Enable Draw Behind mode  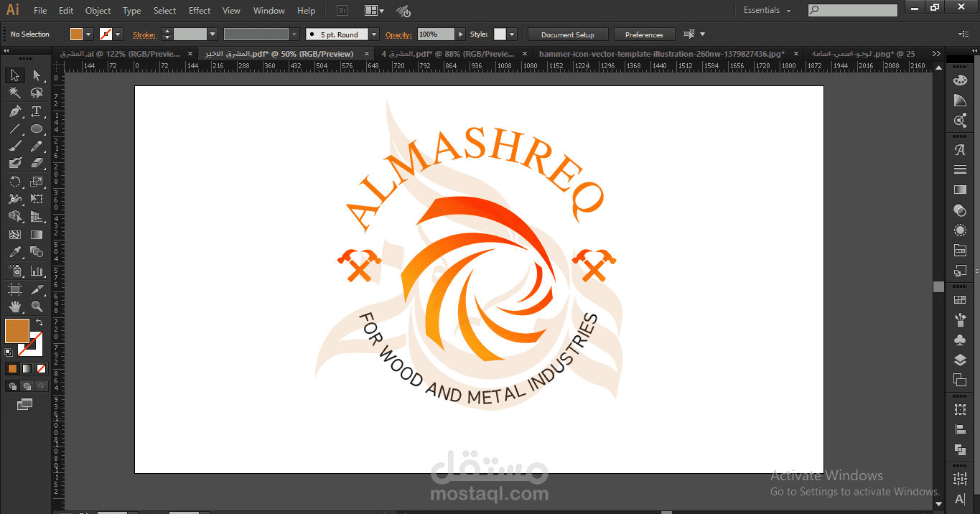pyautogui.click(x=27, y=385)
